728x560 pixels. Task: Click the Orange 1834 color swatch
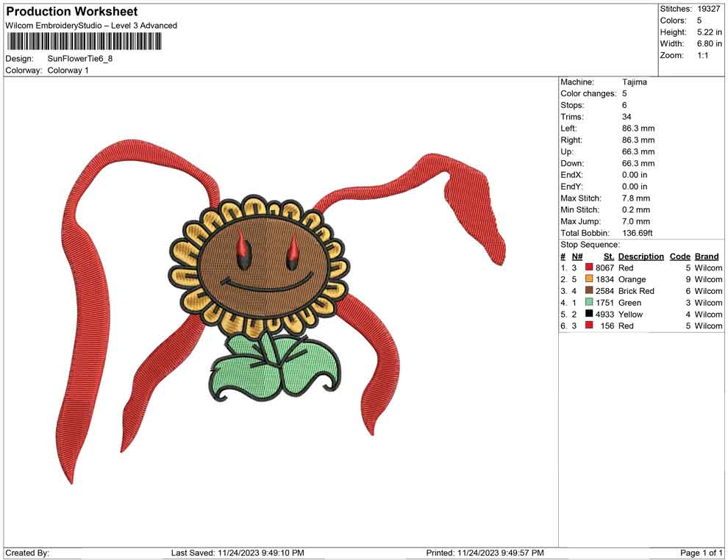tap(589, 279)
